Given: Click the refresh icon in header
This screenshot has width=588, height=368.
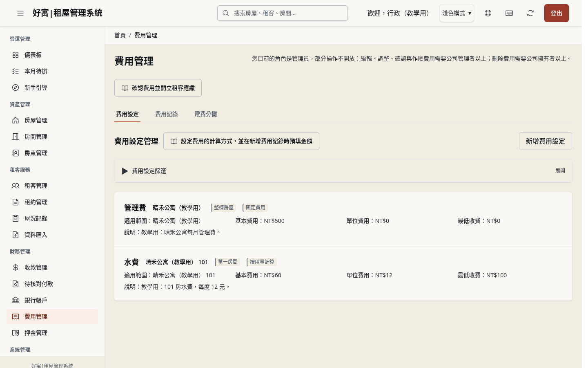Looking at the screenshot, I should (530, 13).
